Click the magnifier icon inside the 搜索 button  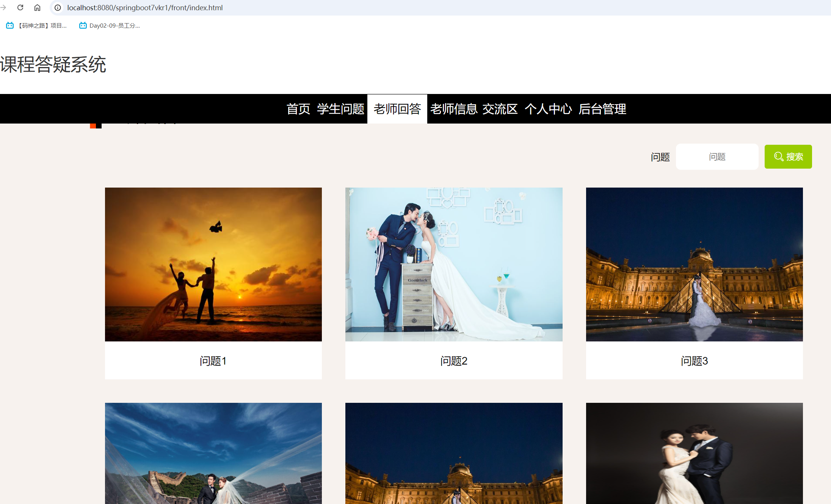[x=779, y=157]
